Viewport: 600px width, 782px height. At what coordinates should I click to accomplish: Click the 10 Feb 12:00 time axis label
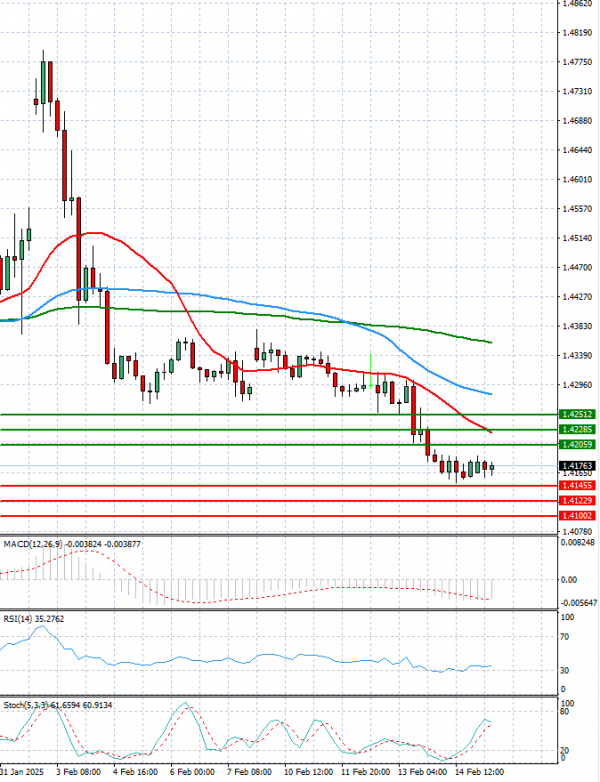306,772
